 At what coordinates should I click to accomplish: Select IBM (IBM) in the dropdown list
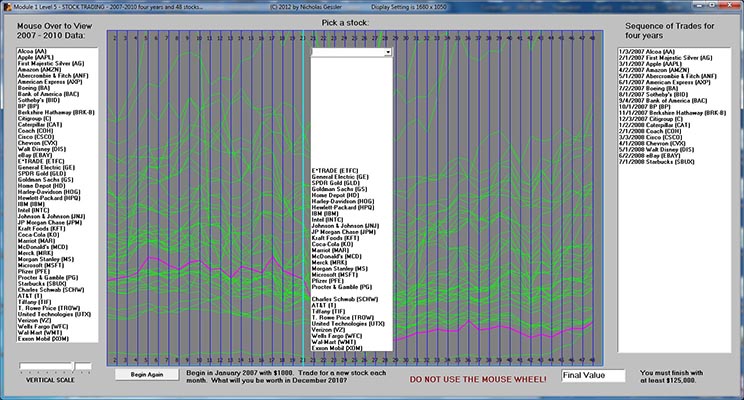[325, 214]
